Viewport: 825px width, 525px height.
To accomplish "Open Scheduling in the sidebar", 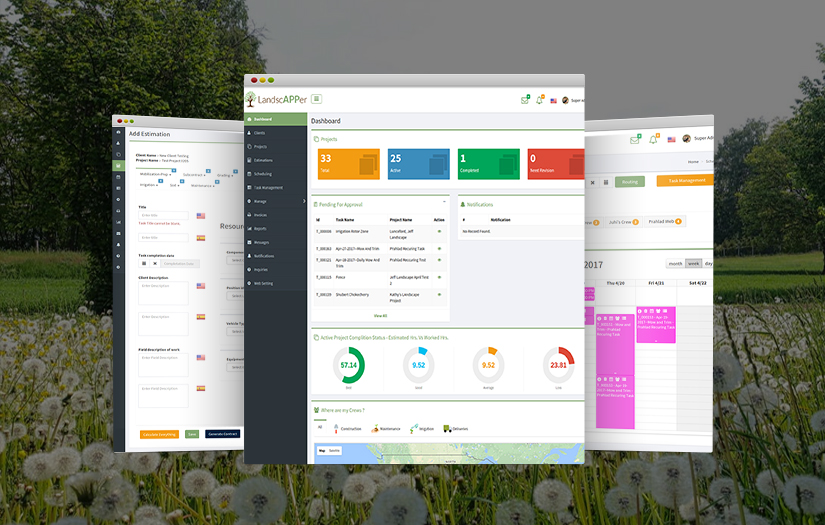I will click(x=275, y=174).
